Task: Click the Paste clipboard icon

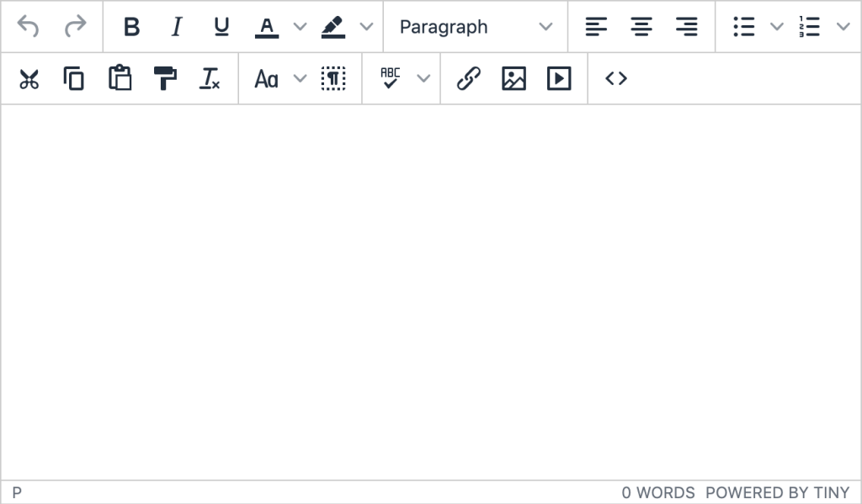Action: pyautogui.click(x=120, y=79)
